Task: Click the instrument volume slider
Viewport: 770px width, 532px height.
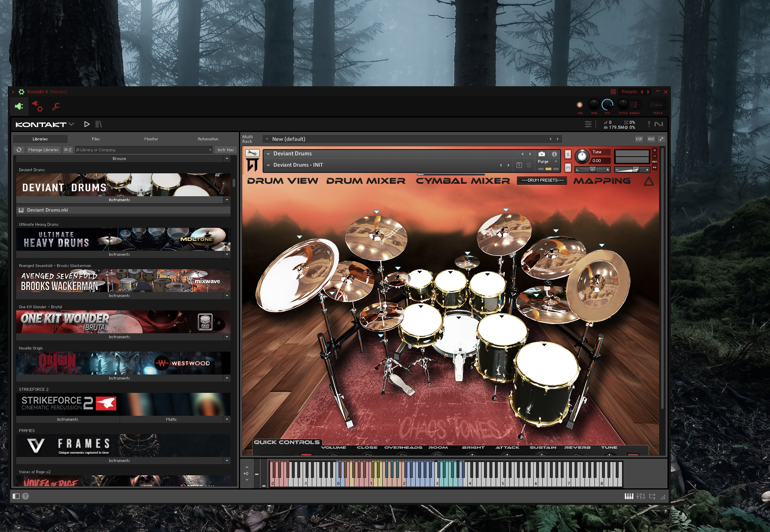Action: 632,170
